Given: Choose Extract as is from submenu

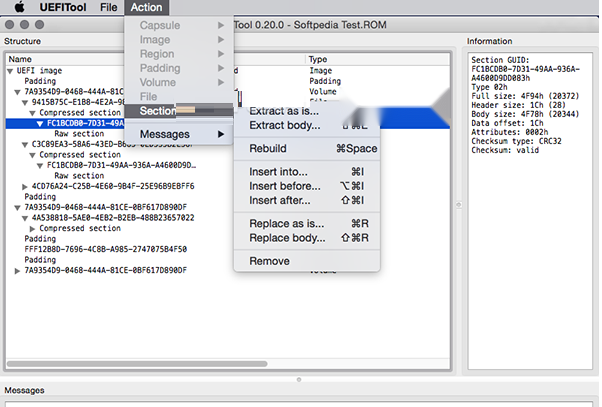Looking at the screenshot, I should click(x=284, y=111).
